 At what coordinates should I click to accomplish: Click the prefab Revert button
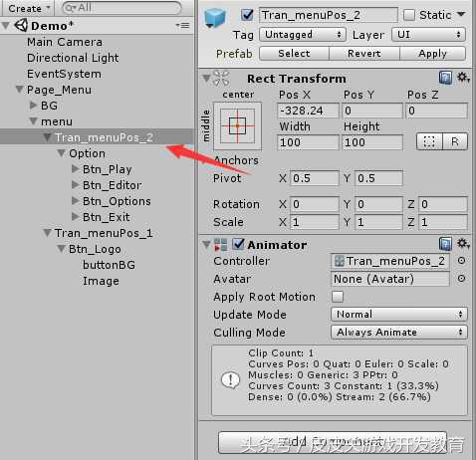point(364,54)
